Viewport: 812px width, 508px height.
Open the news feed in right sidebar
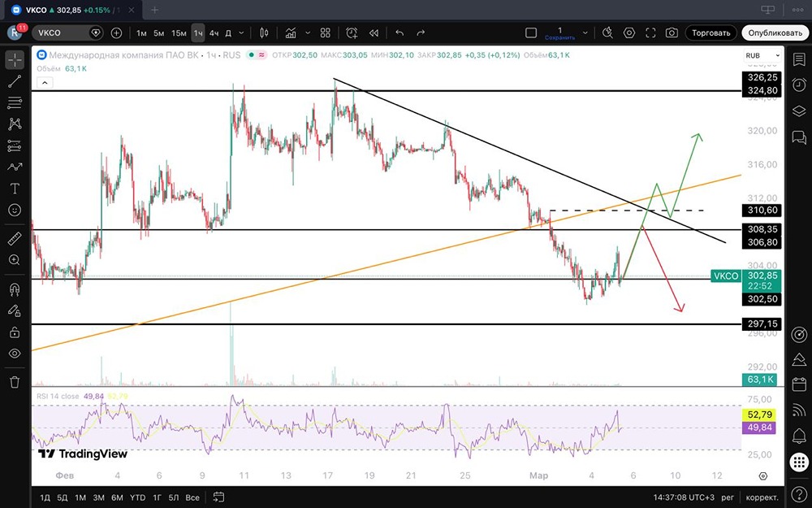(x=799, y=410)
